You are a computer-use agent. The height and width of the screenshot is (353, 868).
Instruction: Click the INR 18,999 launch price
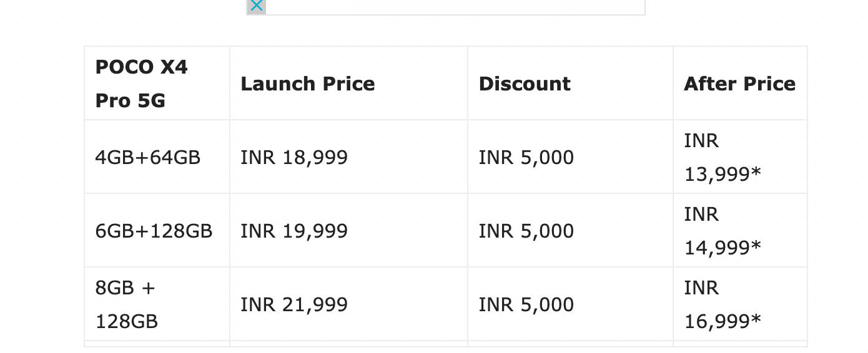pos(294,157)
